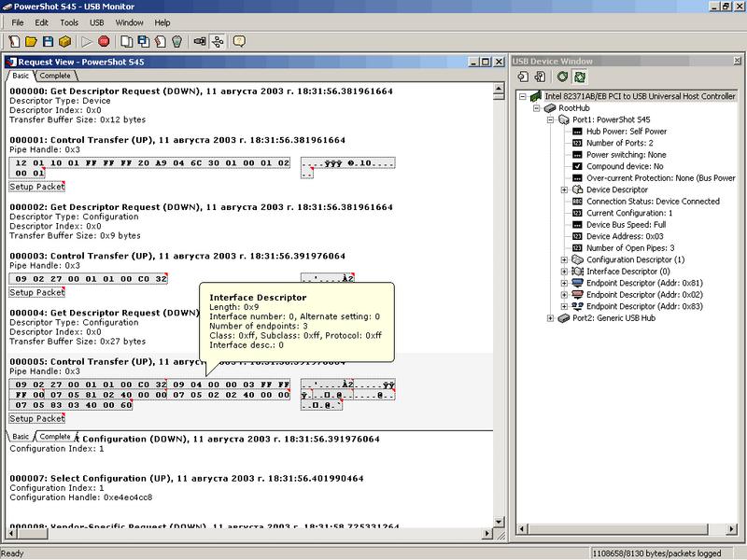The image size is (747, 560).
Task: Click the Configuration Descriptor (1) icon
Action: (x=577, y=259)
